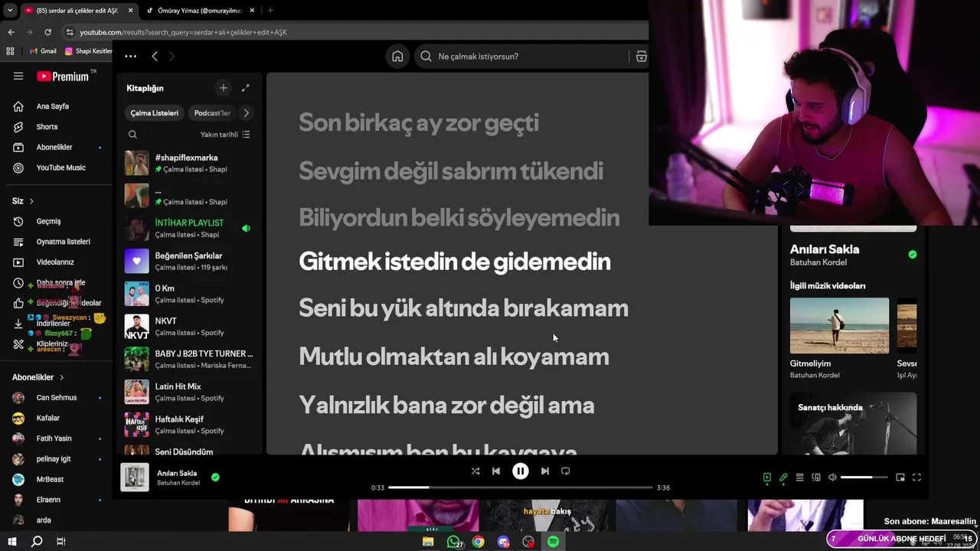Image resolution: width=980 pixels, height=551 pixels.
Task: Open Spotify Home icon
Action: [x=397, y=56]
